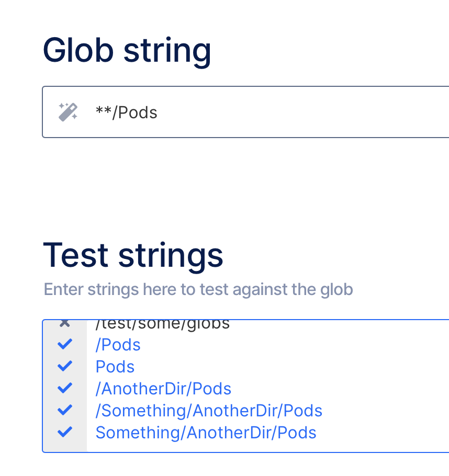Image resolution: width=449 pixels, height=476 pixels.
Task: Click the magic wand icon in glob field
Action: coord(68,112)
